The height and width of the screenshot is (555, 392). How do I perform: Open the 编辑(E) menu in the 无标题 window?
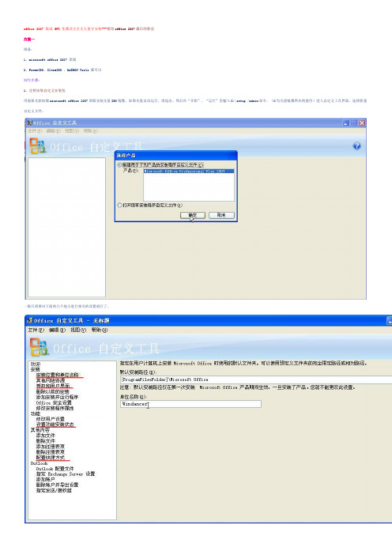[x=57, y=330]
